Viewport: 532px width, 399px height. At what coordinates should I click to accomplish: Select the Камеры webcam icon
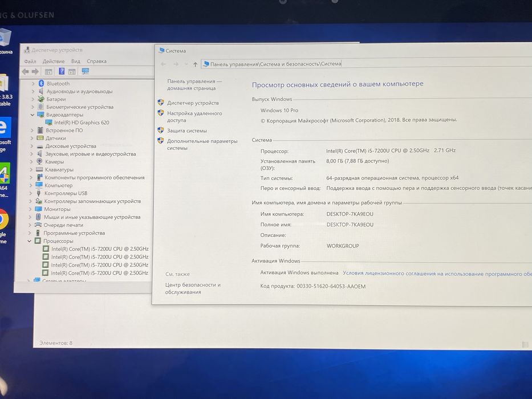pos(40,161)
